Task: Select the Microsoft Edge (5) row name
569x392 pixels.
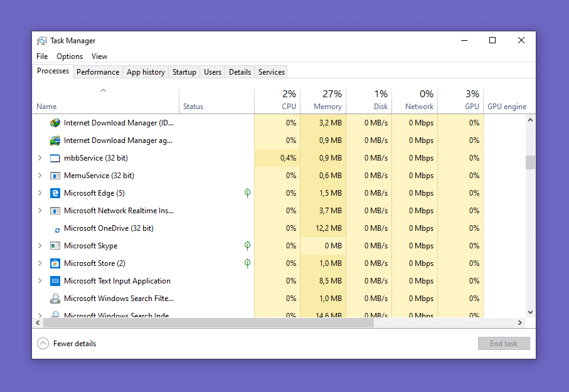Action: click(94, 193)
